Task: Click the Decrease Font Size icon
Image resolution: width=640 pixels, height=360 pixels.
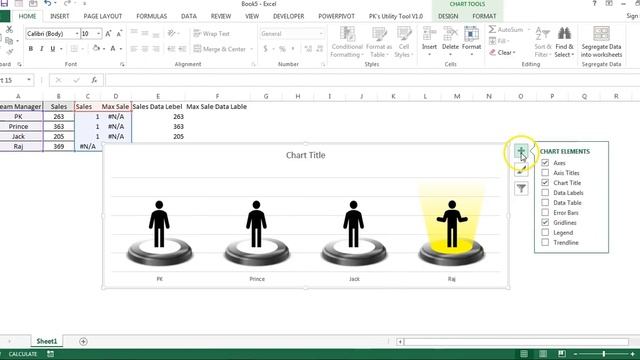Action: [119, 34]
